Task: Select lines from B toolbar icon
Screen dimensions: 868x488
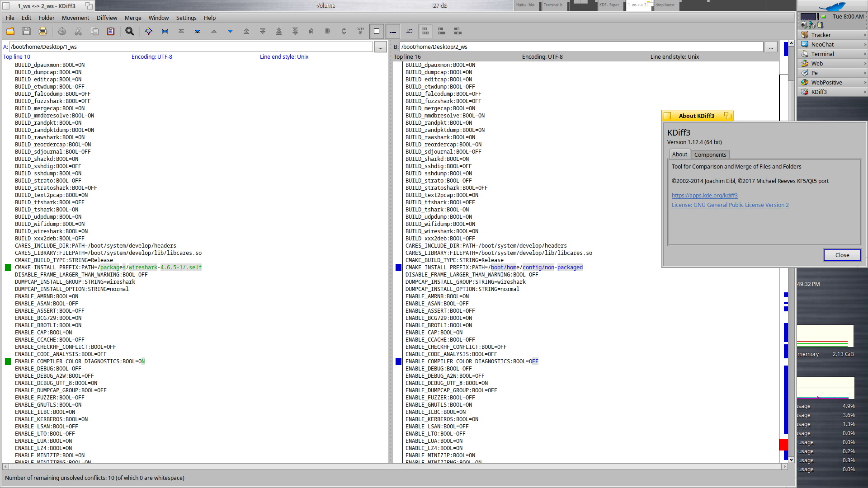Action: click(x=328, y=31)
